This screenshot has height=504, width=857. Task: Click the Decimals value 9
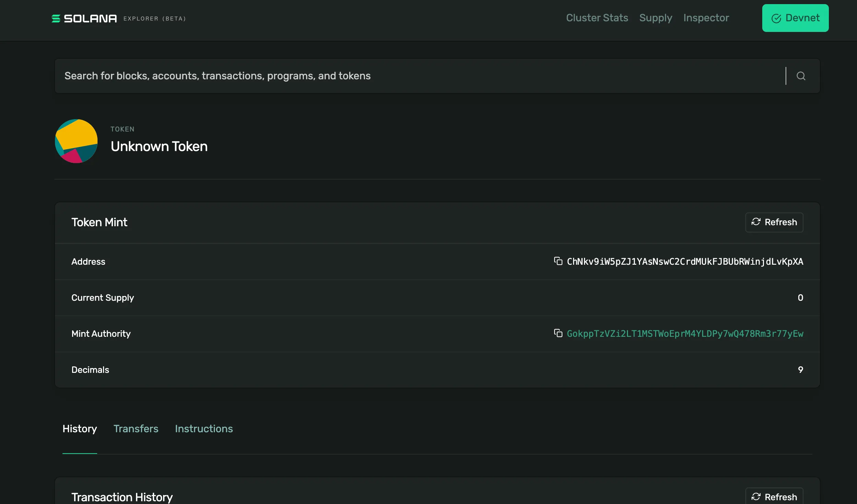[800, 370]
